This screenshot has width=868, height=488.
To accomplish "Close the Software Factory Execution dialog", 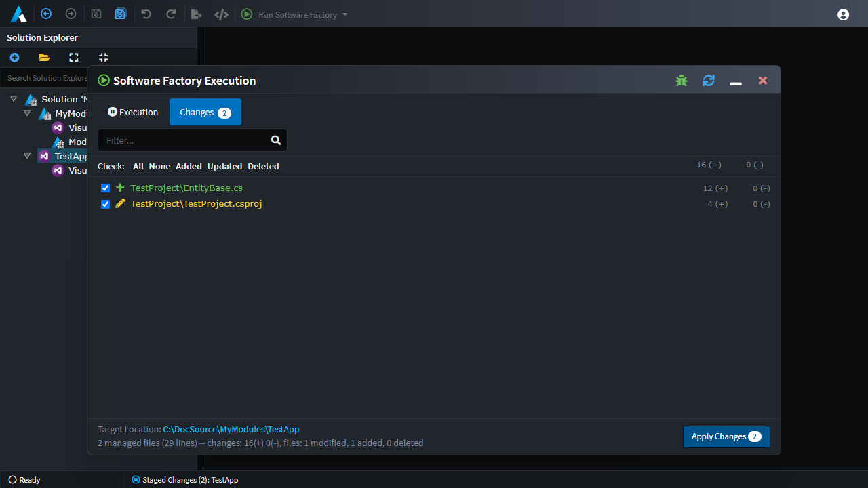I will [x=763, y=81].
